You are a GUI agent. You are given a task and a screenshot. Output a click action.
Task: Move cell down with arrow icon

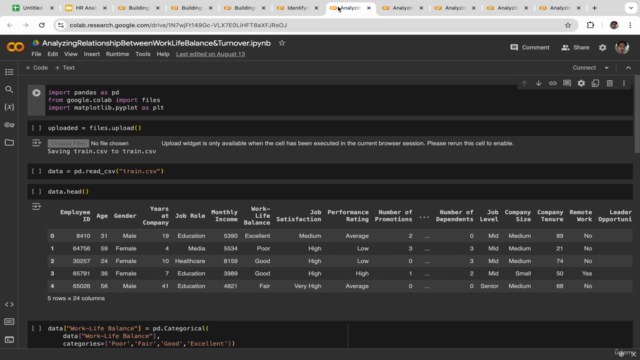click(x=538, y=83)
